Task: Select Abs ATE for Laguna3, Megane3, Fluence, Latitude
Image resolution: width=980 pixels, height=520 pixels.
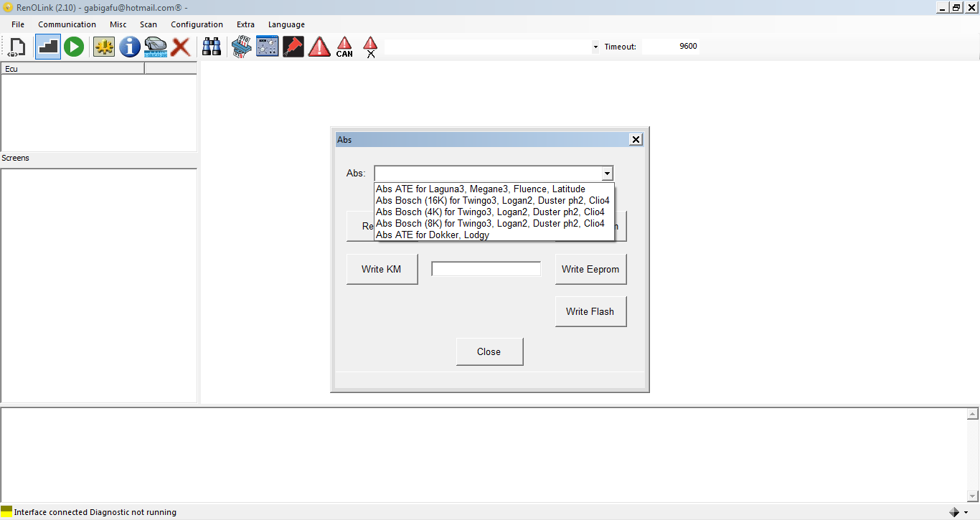Action: pyautogui.click(x=481, y=189)
